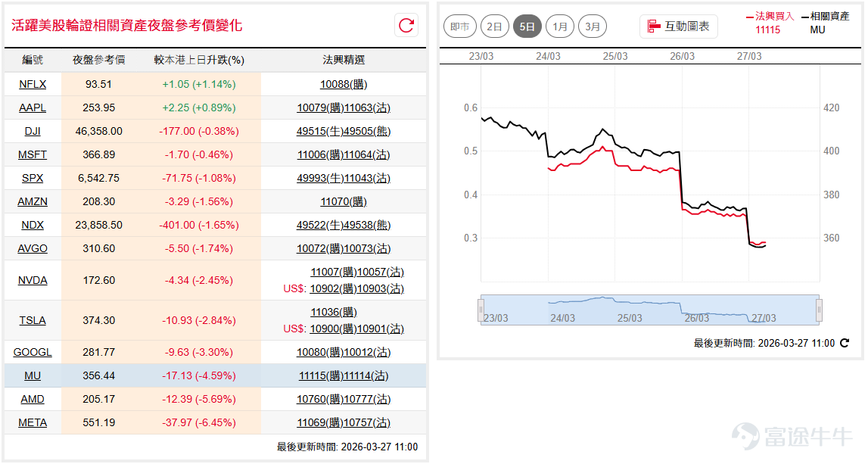The height and width of the screenshot is (464, 868).
Task: Open warrant 10079(購) for AAPL
Action: point(320,107)
